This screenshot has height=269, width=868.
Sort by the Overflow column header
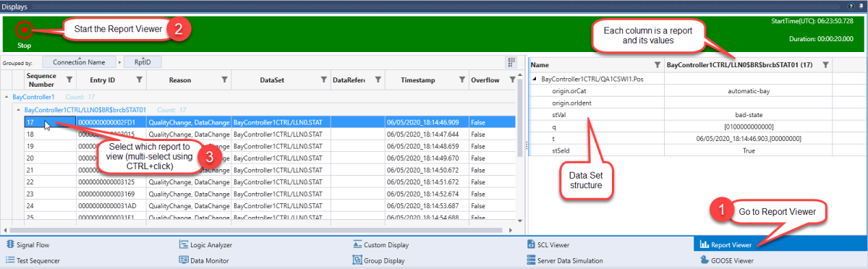pyautogui.click(x=485, y=80)
